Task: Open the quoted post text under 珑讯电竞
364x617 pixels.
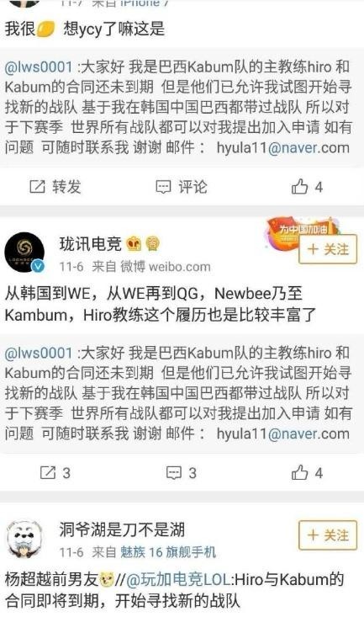Action: [x=178, y=393]
